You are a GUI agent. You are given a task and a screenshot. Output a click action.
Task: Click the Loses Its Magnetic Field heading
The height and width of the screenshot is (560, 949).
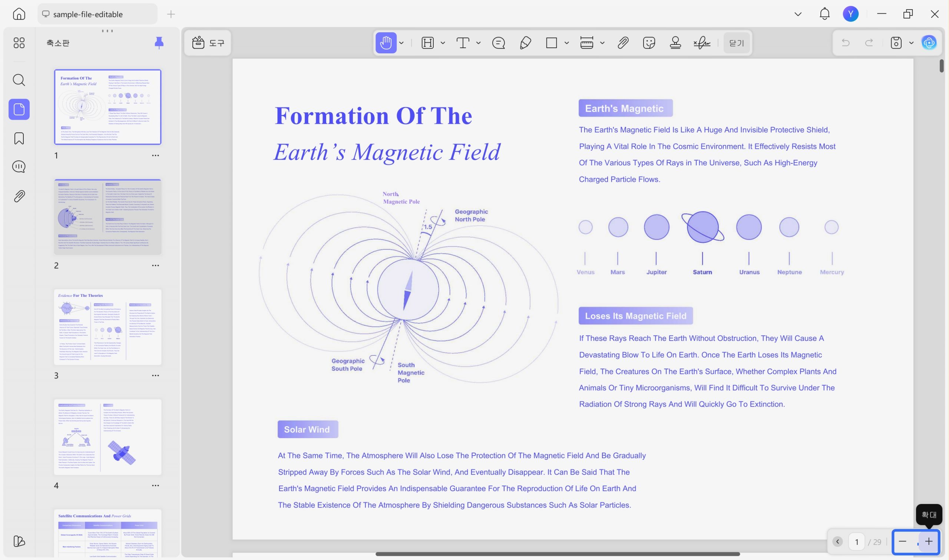point(635,316)
